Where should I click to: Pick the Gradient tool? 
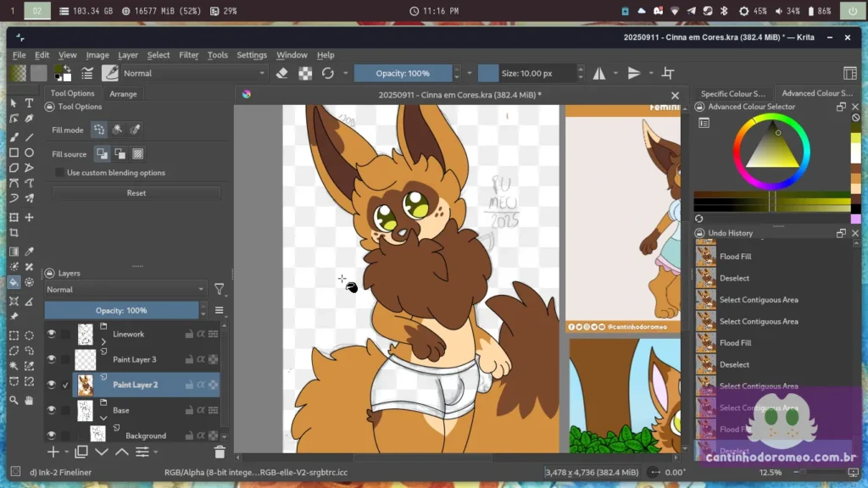tap(14, 252)
